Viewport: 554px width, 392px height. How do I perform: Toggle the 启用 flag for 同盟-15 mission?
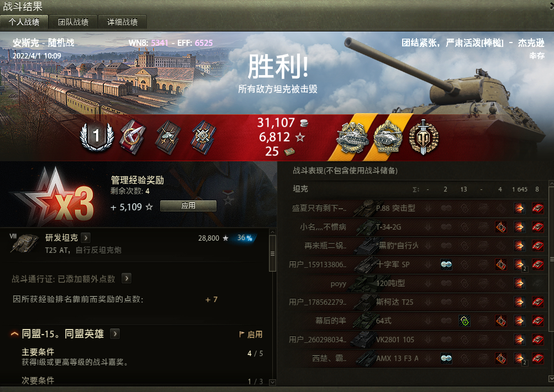point(251,335)
